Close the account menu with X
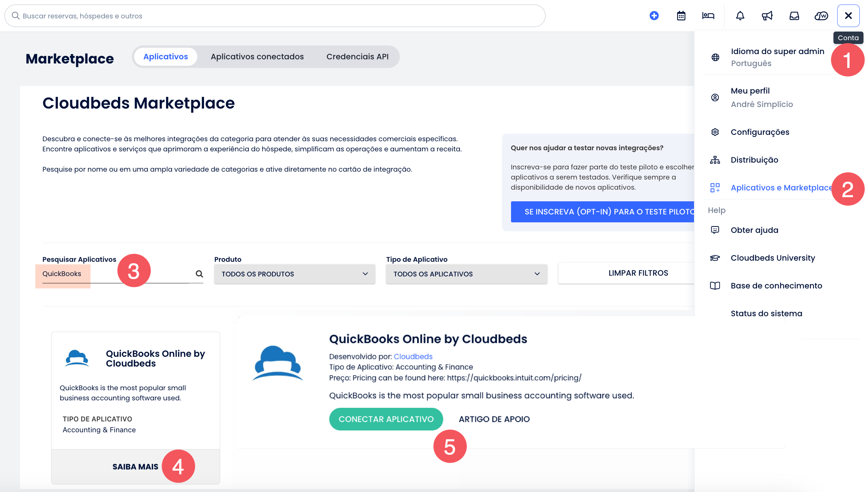The width and height of the screenshot is (868, 492). tap(848, 16)
